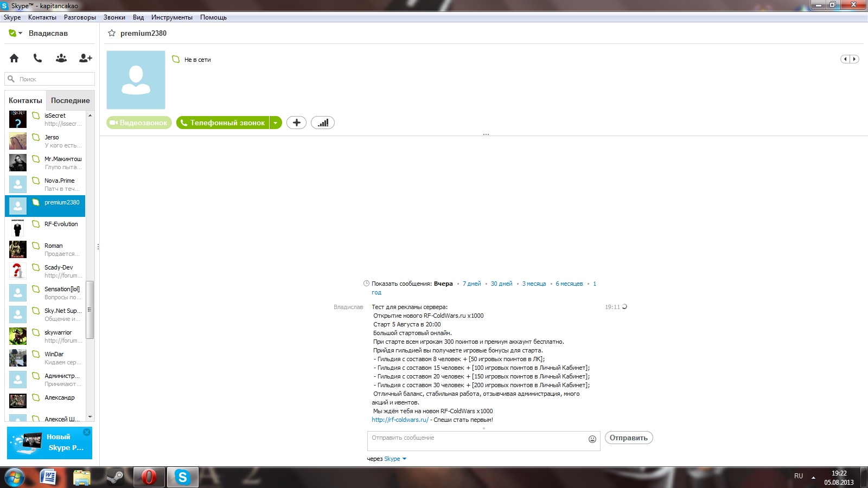This screenshot has height=488, width=868.
Task: Click the contact list scrollbar thumb
Action: pos(90,310)
